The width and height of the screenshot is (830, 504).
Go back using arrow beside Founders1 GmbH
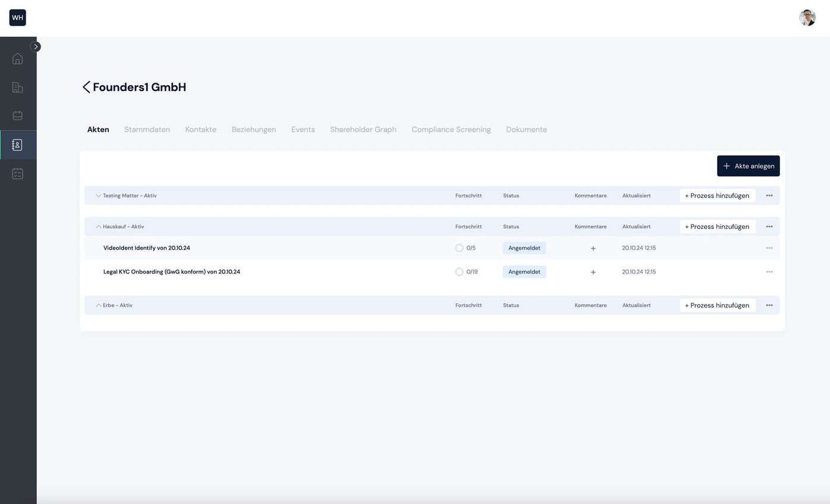point(86,87)
